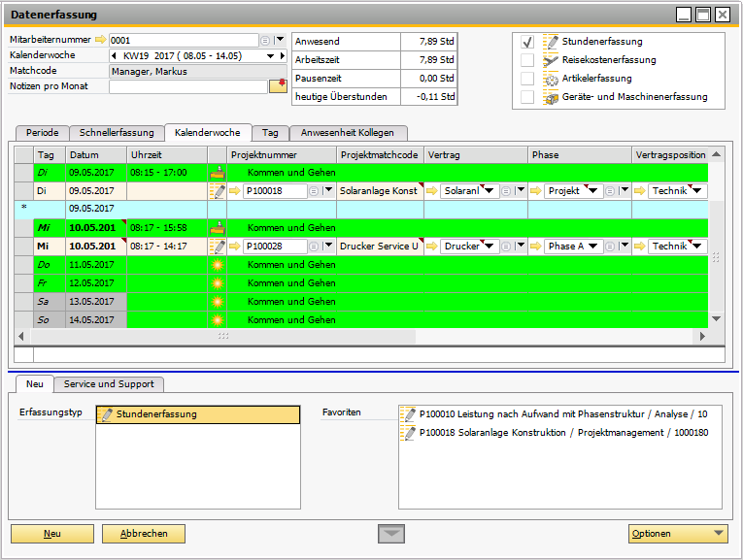Click the horizontal scrollbar right arrow

(702, 336)
